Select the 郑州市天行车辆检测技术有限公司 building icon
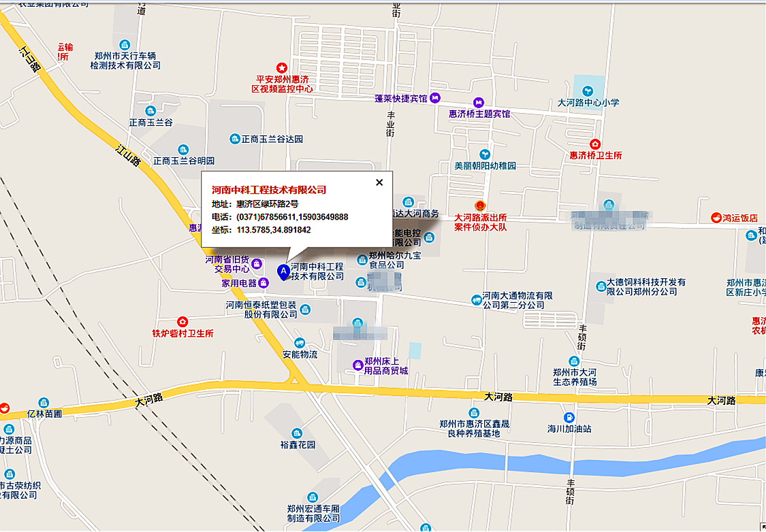The image size is (766, 532). (x=125, y=45)
